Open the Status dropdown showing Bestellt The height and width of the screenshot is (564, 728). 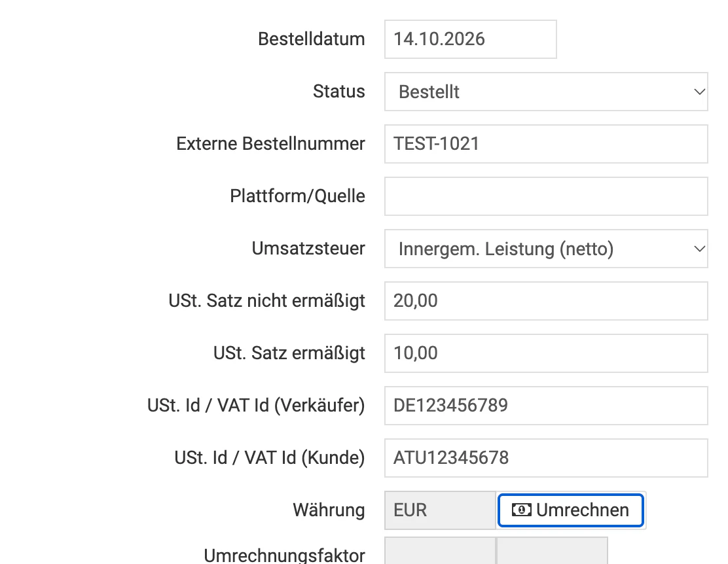[546, 92]
